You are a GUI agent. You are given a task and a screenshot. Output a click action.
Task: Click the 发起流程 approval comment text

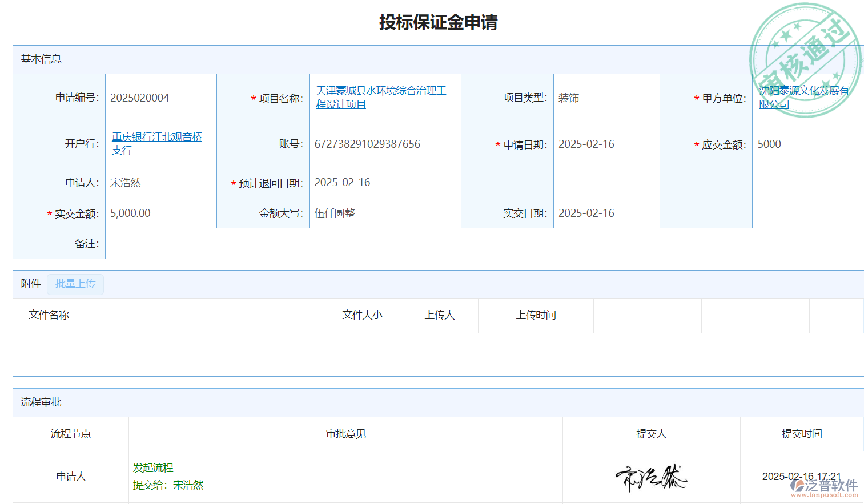pos(153,467)
